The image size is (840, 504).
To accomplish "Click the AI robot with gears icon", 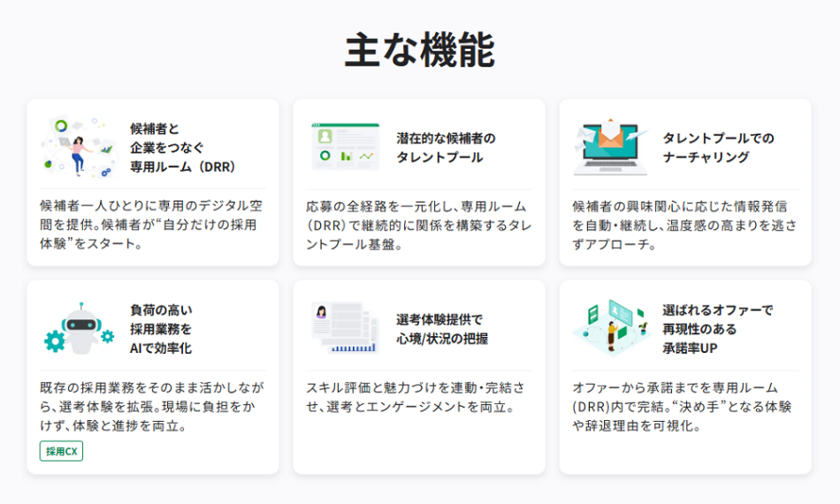I will tap(80, 329).
